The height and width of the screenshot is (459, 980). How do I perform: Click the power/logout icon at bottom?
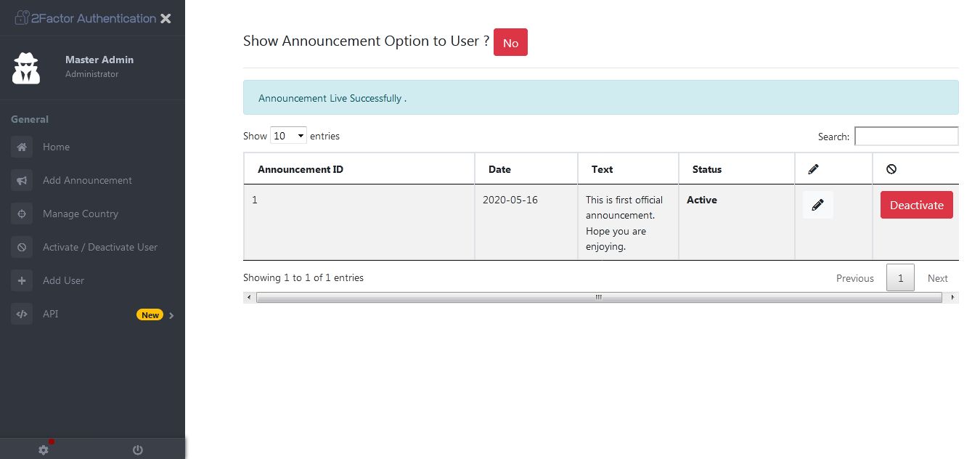138,450
